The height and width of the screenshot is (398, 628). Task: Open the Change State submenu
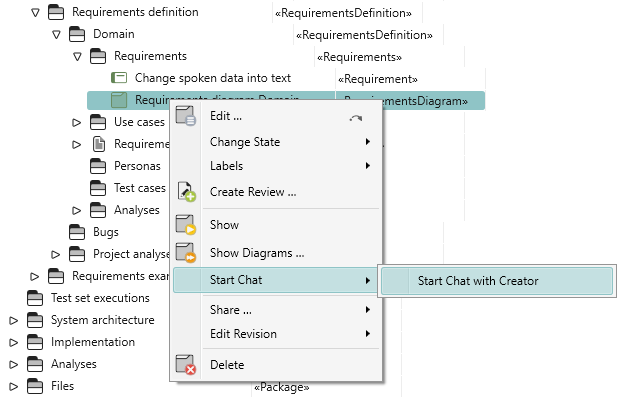[277, 142]
